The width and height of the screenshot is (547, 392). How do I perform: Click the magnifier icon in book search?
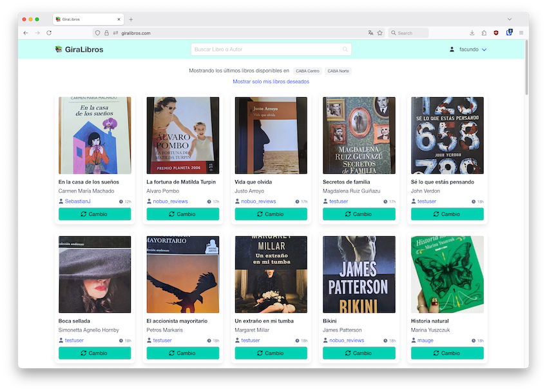pos(345,50)
